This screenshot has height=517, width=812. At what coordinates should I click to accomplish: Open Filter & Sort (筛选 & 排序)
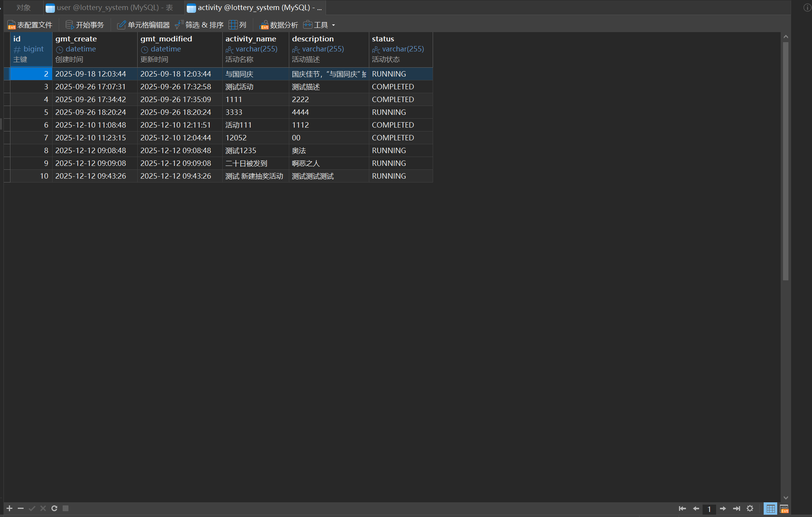pyautogui.click(x=200, y=25)
